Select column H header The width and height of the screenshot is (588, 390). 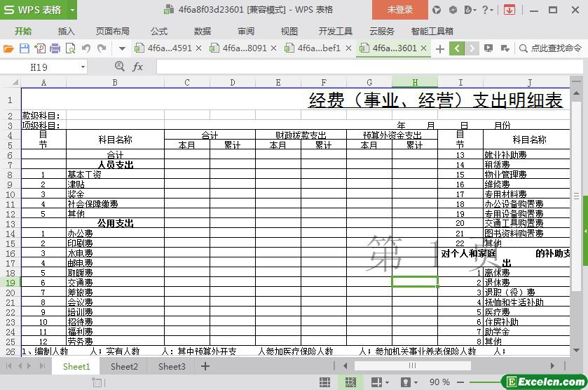415,82
